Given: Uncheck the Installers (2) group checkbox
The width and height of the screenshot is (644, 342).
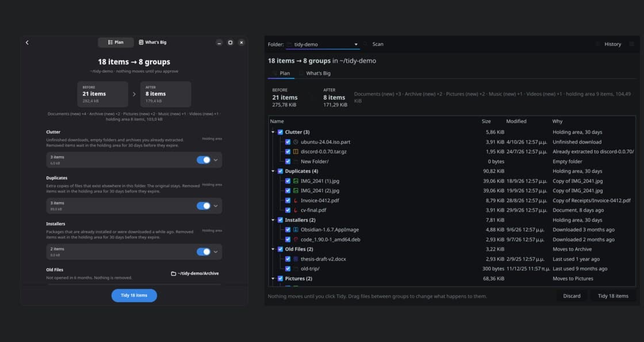Looking at the screenshot, I should coord(280,220).
